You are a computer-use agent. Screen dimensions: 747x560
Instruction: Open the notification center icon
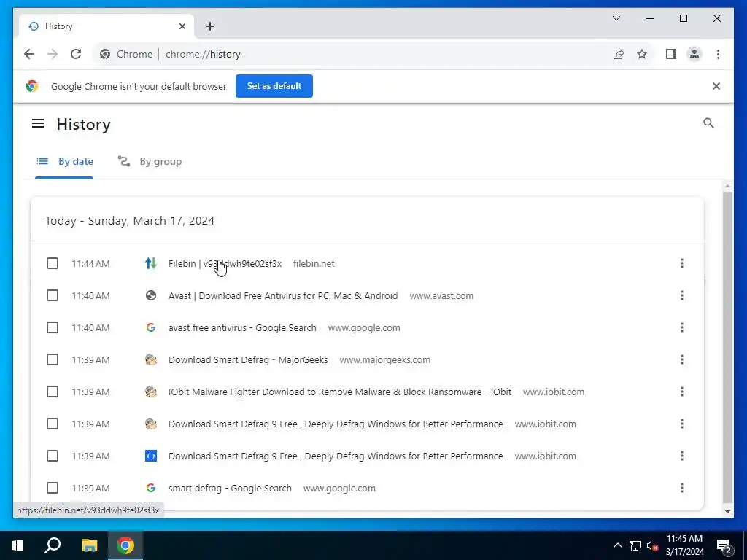[x=724, y=546]
